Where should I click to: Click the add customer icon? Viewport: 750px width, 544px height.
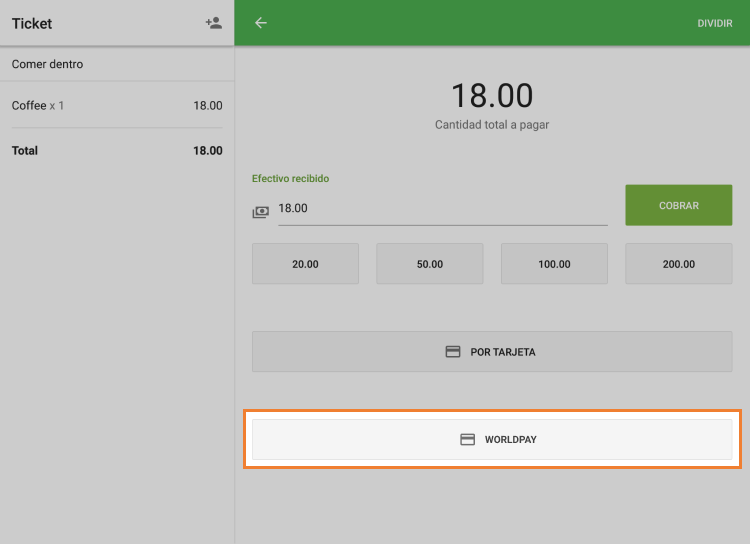click(214, 23)
